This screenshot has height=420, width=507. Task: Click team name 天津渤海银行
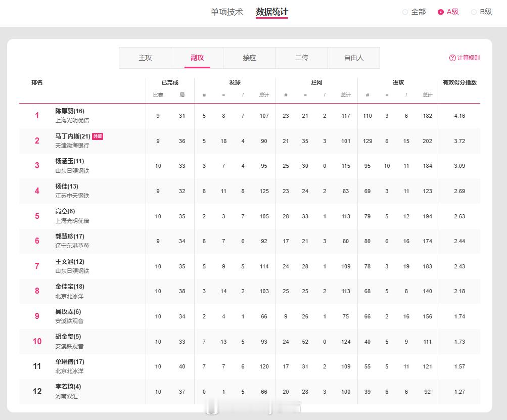click(72, 145)
